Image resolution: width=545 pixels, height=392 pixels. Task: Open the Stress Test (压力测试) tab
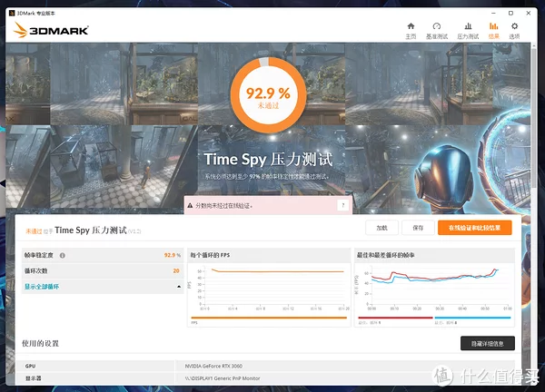point(468,31)
